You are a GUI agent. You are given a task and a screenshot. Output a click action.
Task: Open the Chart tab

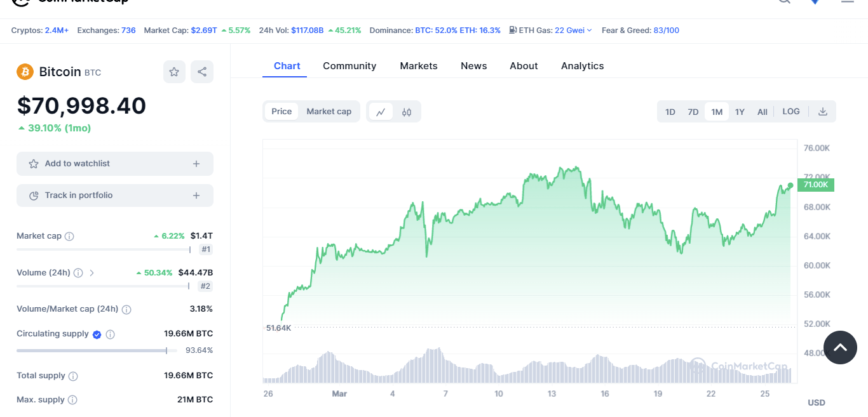[x=287, y=66]
